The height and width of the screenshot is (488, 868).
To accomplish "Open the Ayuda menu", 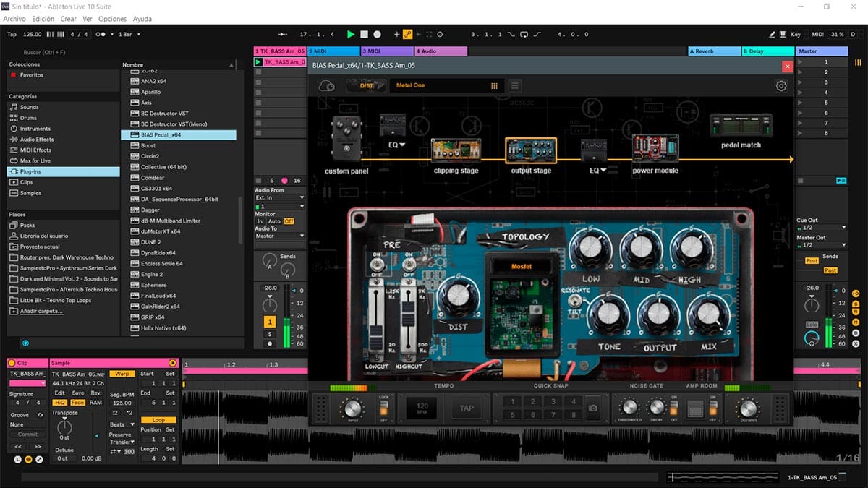I will click(142, 19).
